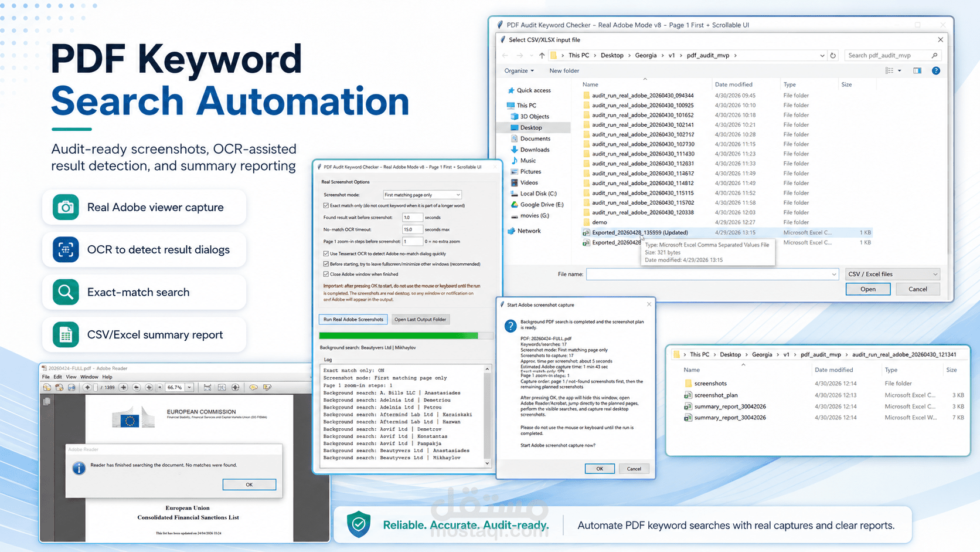Click fit width icon in Adobe Reader

pyautogui.click(x=207, y=387)
